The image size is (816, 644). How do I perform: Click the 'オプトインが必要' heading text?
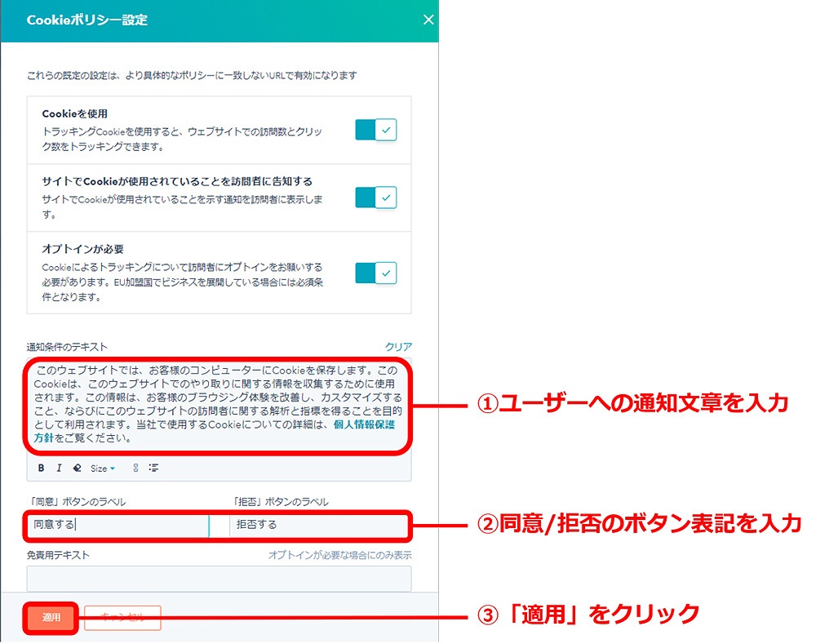(82, 249)
